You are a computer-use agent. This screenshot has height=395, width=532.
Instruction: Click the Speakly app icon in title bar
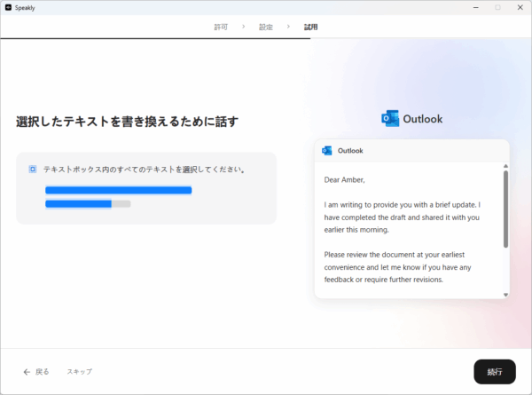7,7
